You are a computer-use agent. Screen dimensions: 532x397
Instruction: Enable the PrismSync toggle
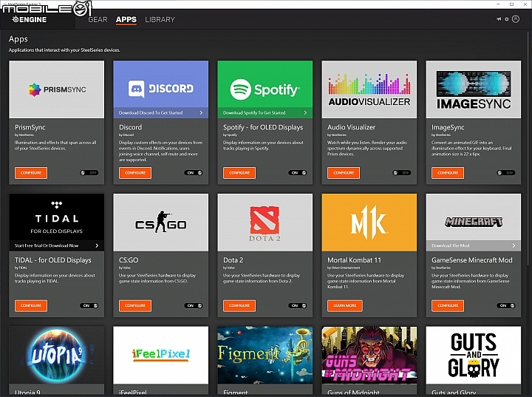[x=89, y=173]
